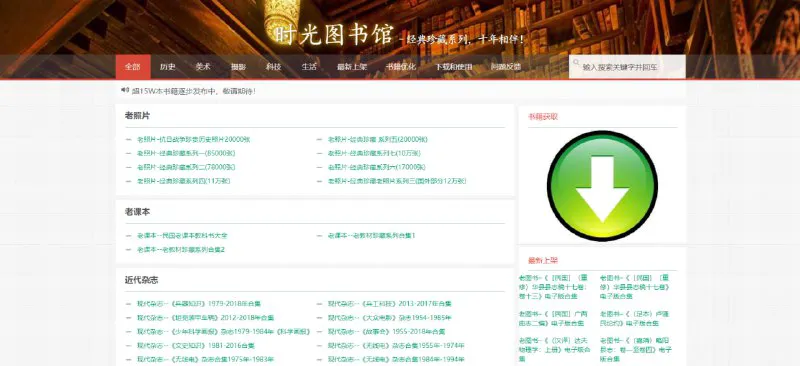This screenshot has width=800, height=366.
Task: Open 老照片-经典珍藏系列四(11万张) link
Action: (183, 181)
